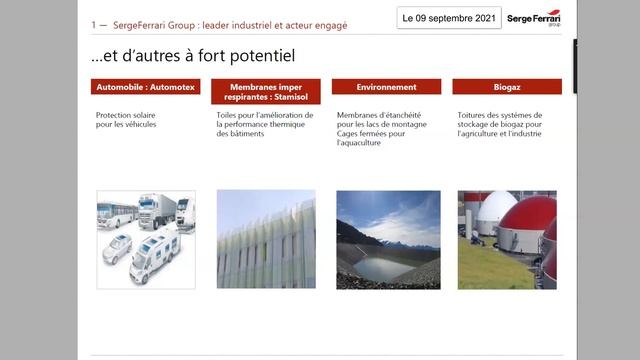640x360 pixels.
Task: Click the title '...et d'autres à fort potentiel'
Action: (193, 56)
